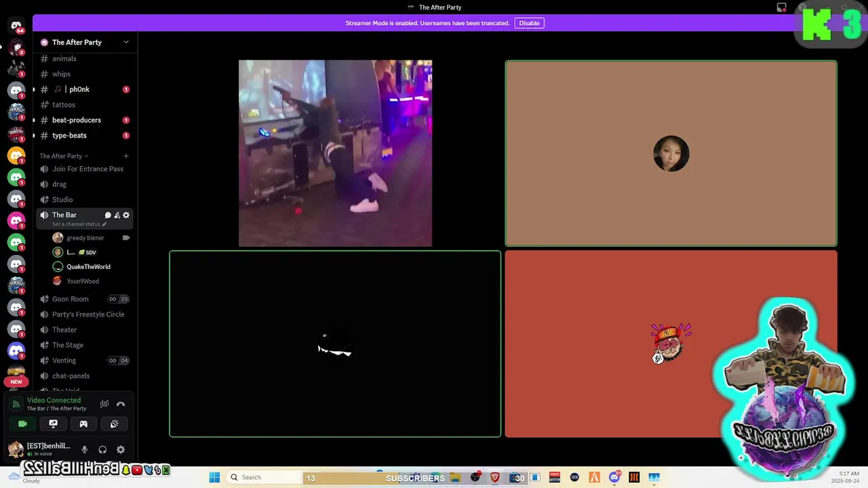The height and width of the screenshot is (488, 868).
Task: Open the Brave browser taskbar icon
Action: [x=495, y=477]
